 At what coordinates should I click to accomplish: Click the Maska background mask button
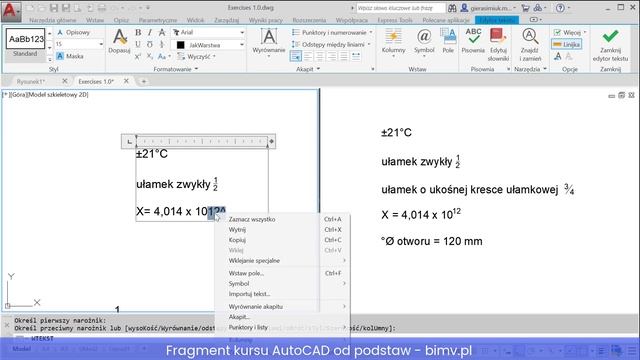(x=70, y=56)
